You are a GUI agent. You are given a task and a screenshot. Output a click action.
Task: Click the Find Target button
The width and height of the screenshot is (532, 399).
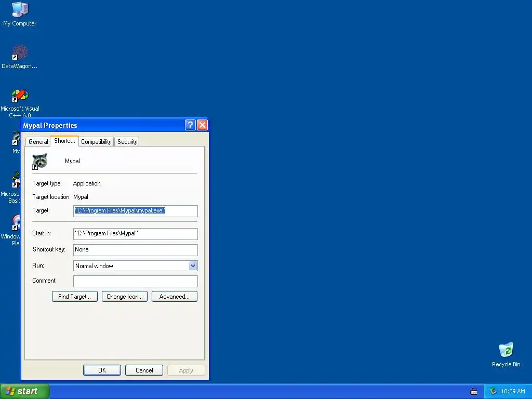pyautogui.click(x=75, y=297)
